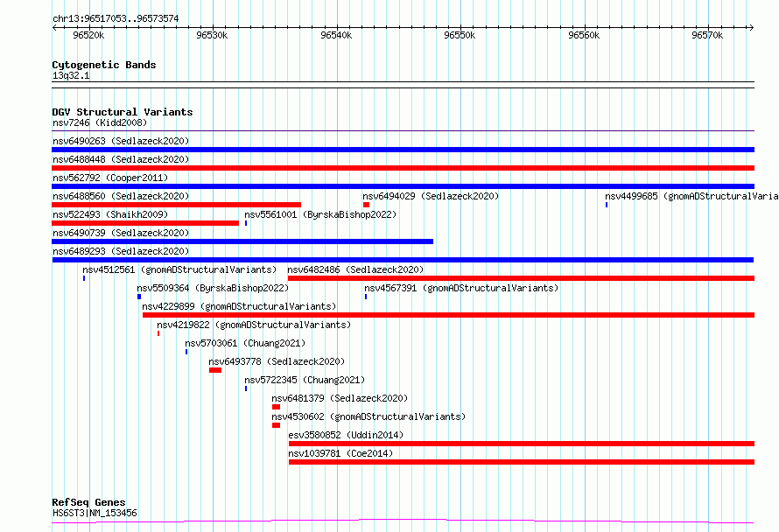Image resolution: width=779 pixels, height=532 pixels.
Task: Click the nsv1039781 (Coe2014) label
Action: 340,453
